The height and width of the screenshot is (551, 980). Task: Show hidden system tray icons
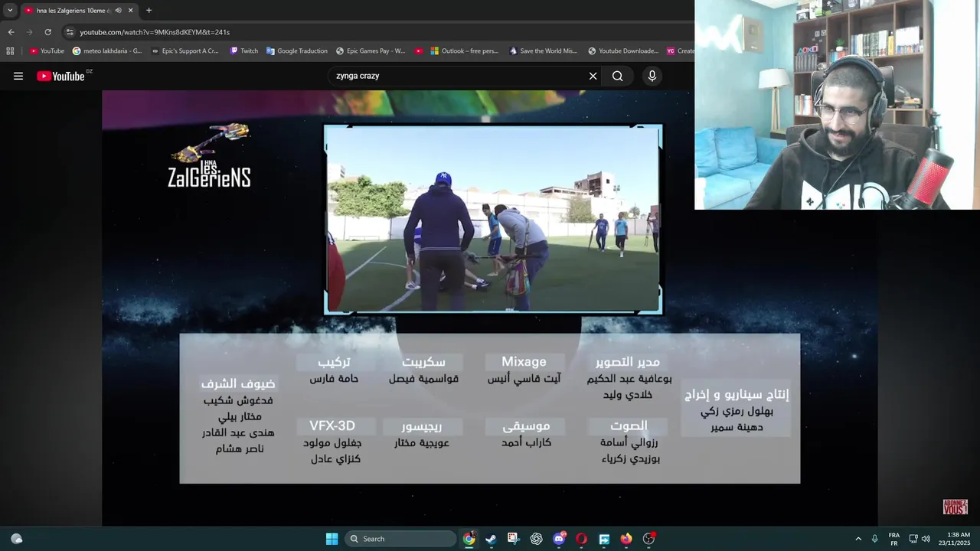tap(858, 539)
